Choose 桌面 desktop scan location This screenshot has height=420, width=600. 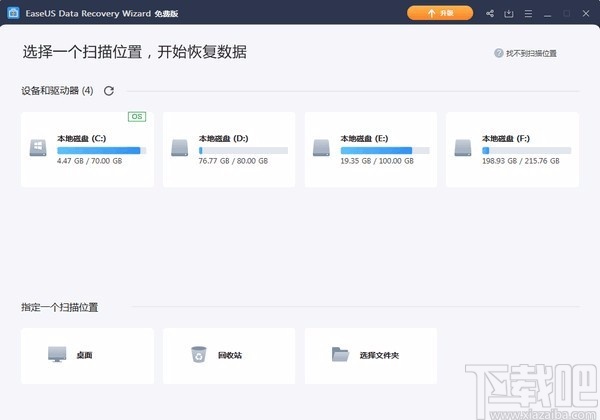click(88, 356)
